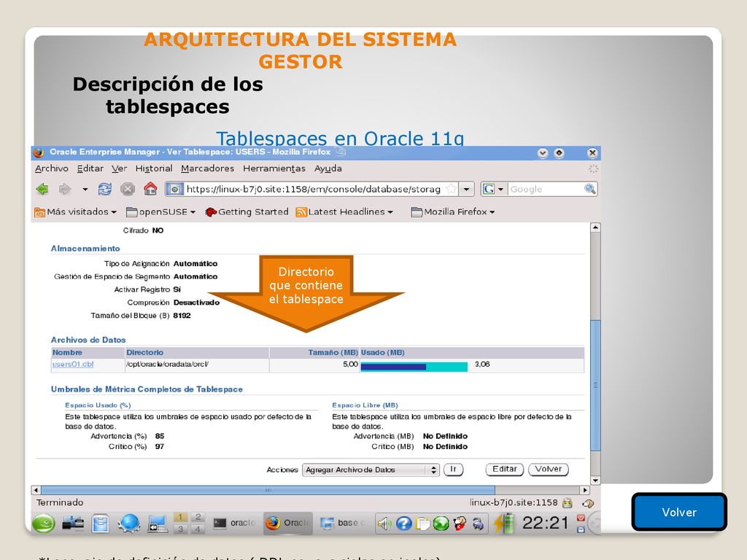Click the scroll up arrow
The image size is (747, 560).
click(595, 227)
